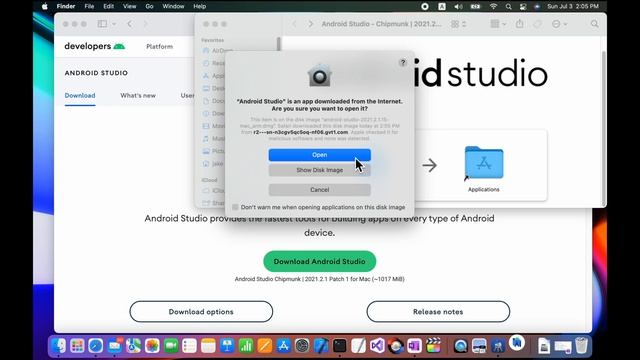Screen dimensions: 640x360
Task: Open System Preferences from the Dock
Action: 302,346
